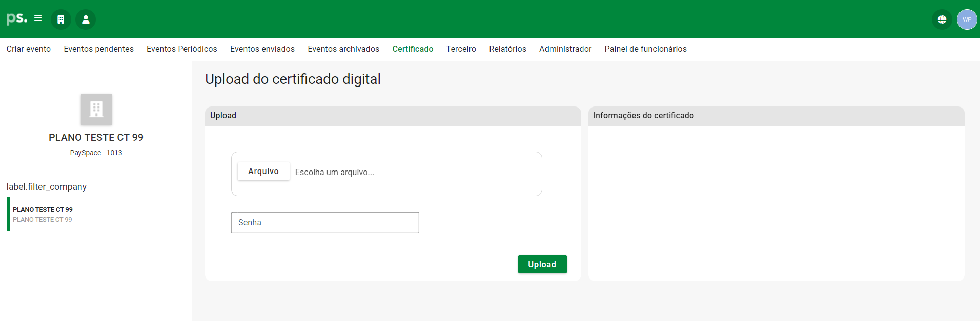
Task: Switch to Eventos Periódicos tab
Action: coord(181,49)
